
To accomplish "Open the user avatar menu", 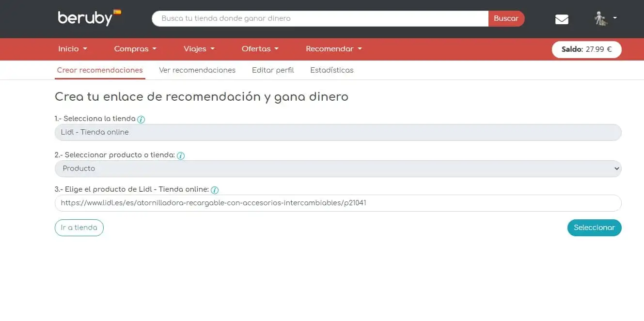I will [x=605, y=18].
